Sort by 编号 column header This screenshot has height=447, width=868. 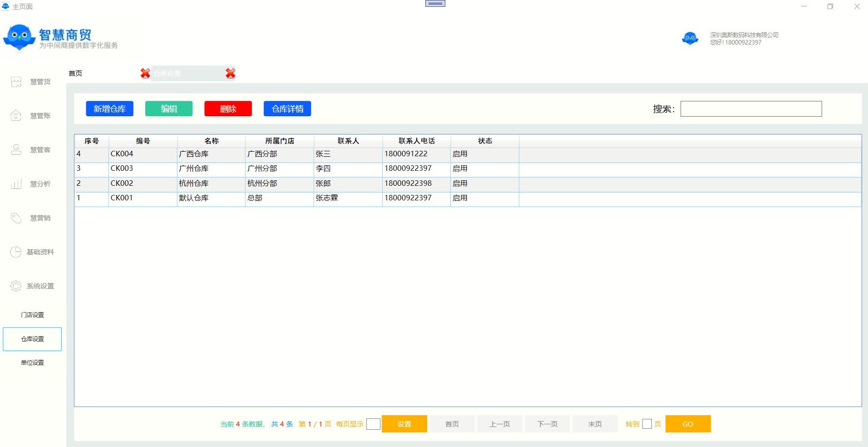click(143, 141)
